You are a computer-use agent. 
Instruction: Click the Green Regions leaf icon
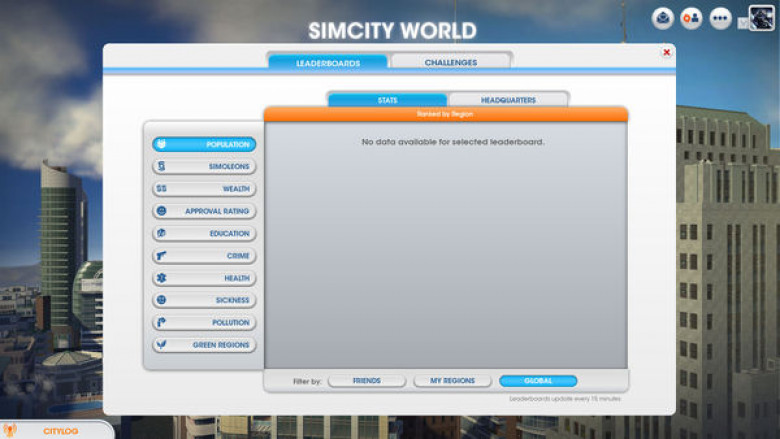(161, 344)
